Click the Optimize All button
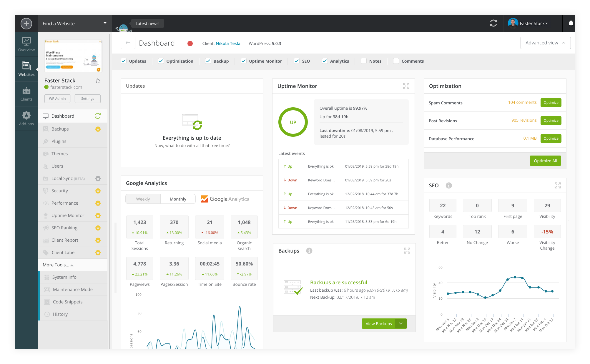The image size is (590, 364). tap(545, 161)
